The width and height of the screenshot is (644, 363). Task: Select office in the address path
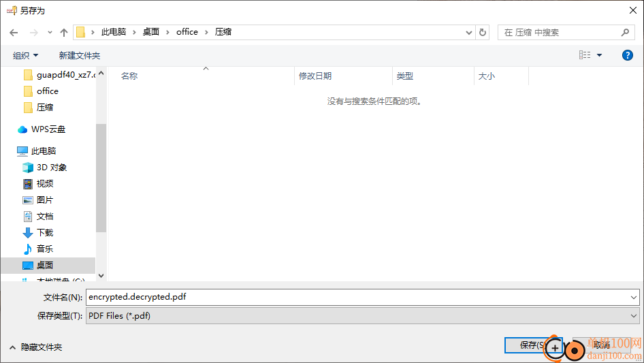click(x=187, y=32)
